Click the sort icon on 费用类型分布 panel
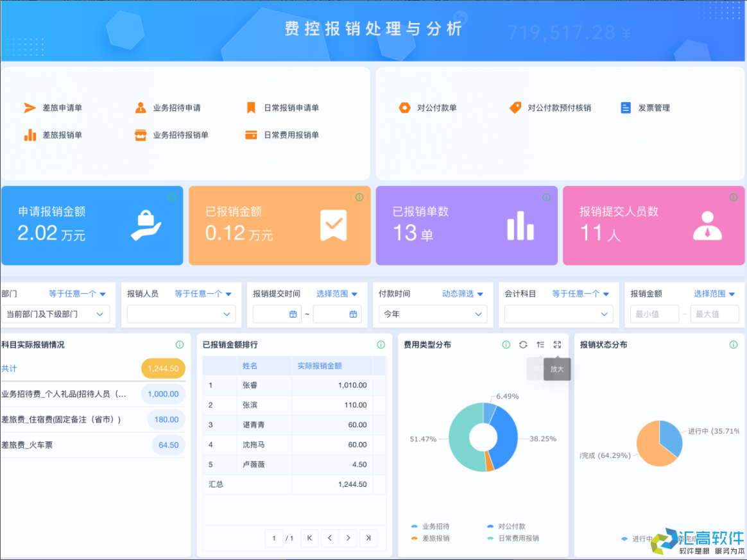Image resolution: width=747 pixels, height=560 pixels. coord(540,344)
